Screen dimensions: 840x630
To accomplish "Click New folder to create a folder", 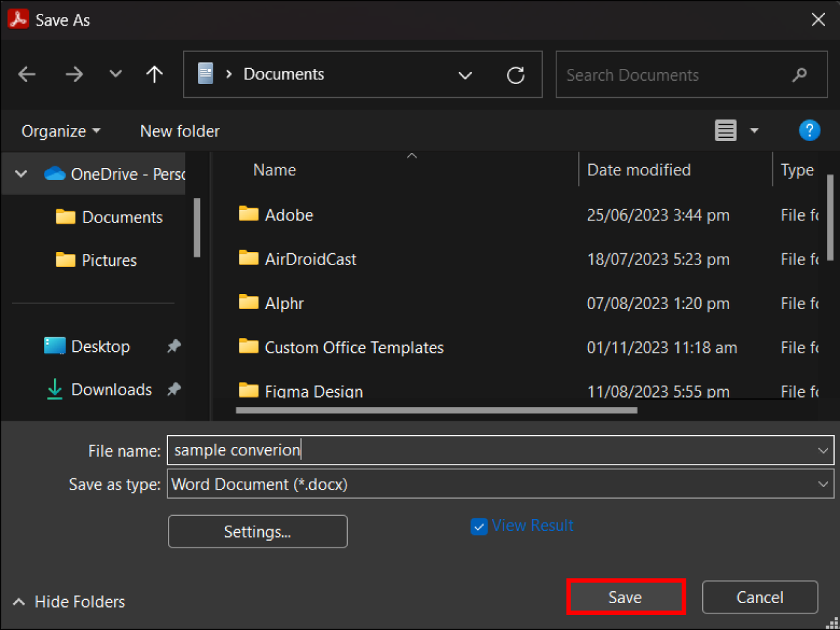I will click(179, 131).
